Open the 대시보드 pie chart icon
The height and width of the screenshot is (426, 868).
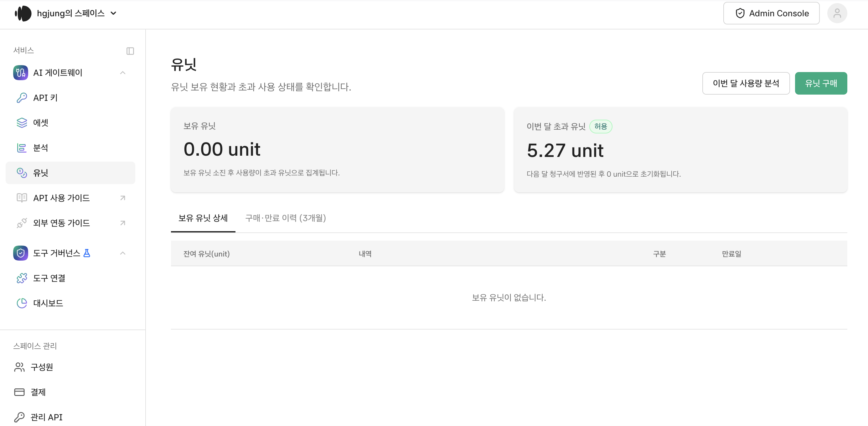tap(22, 303)
